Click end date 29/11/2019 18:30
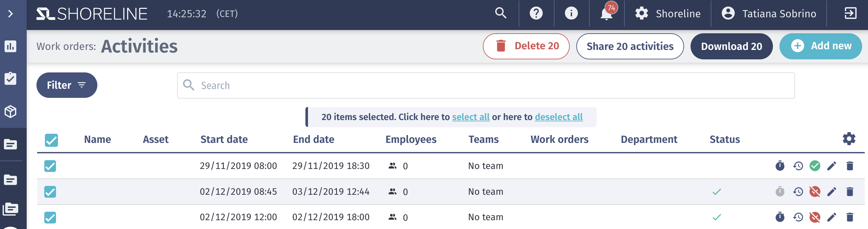The image size is (868, 229). click(330, 166)
